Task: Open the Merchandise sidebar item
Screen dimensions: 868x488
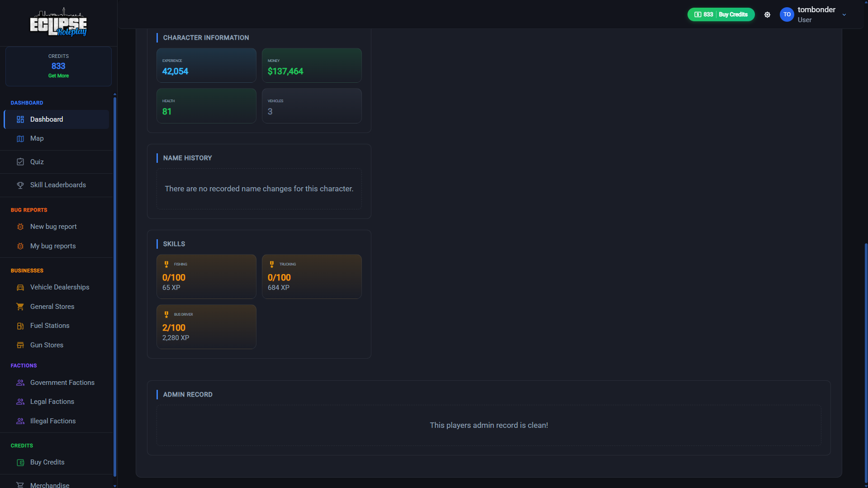Action: coord(57,485)
